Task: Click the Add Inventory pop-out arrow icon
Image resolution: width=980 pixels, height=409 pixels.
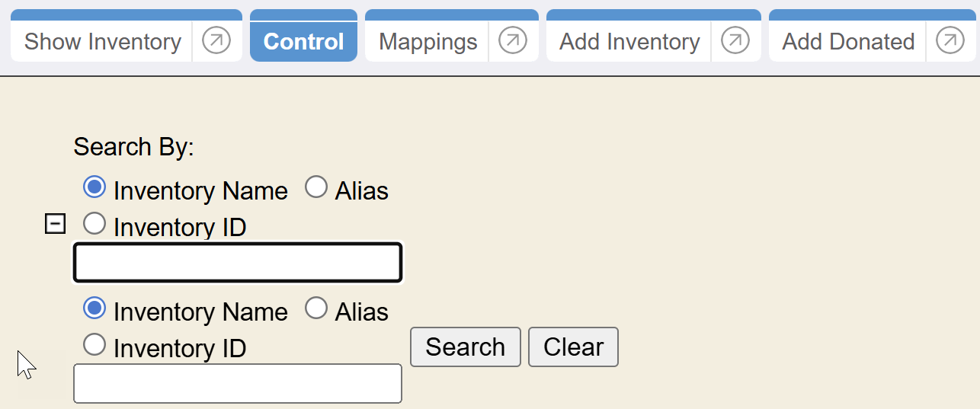Action: click(735, 41)
